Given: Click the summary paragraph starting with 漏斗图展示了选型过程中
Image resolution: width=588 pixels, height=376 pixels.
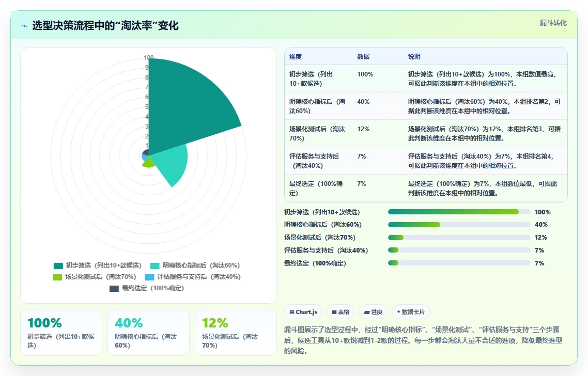Looking at the screenshot, I should pyautogui.click(x=423, y=340).
